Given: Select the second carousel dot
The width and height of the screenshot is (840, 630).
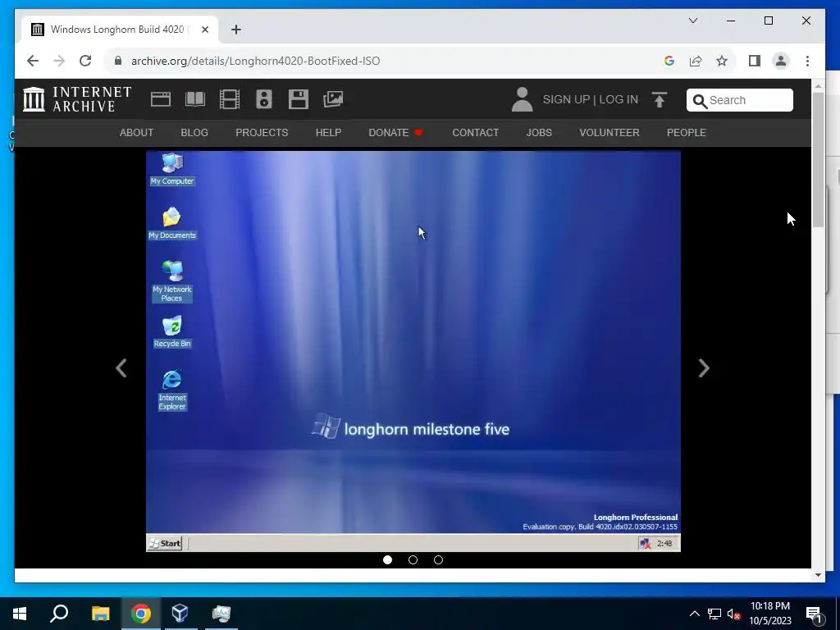Looking at the screenshot, I should pos(413,559).
